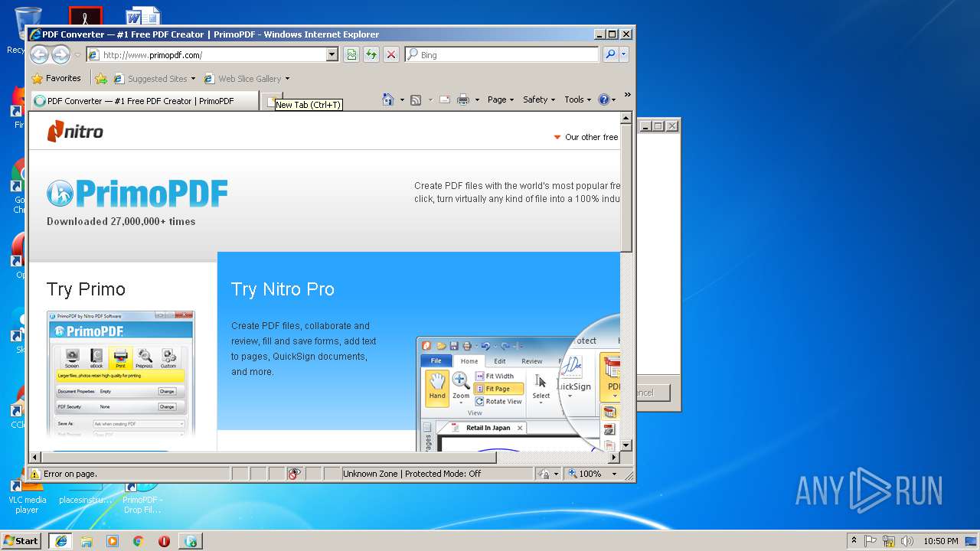
Task: Click the Nitro logo on the page
Action: (75, 132)
